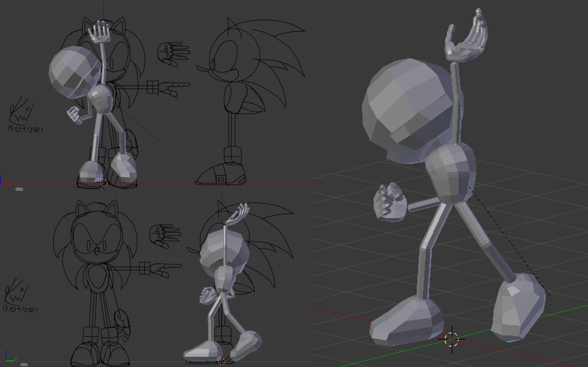Select the fist mesh in the front view
The image size is (588, 367).
[x=74, y=115]
